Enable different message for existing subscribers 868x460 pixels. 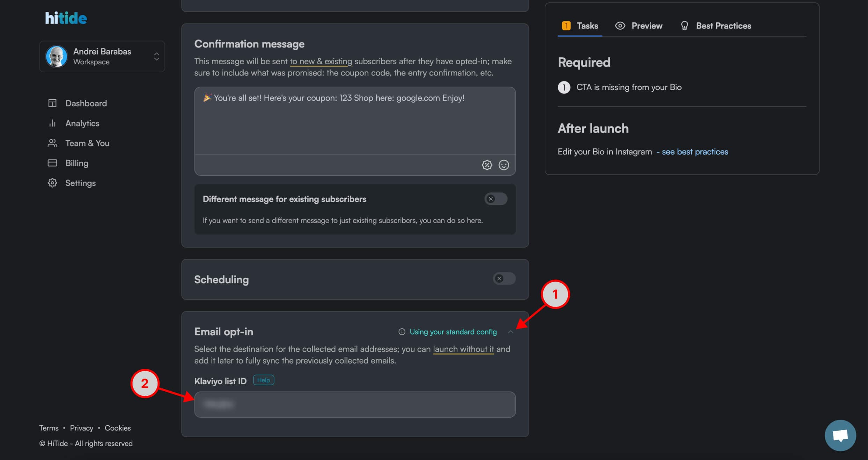tap(495, 199)
